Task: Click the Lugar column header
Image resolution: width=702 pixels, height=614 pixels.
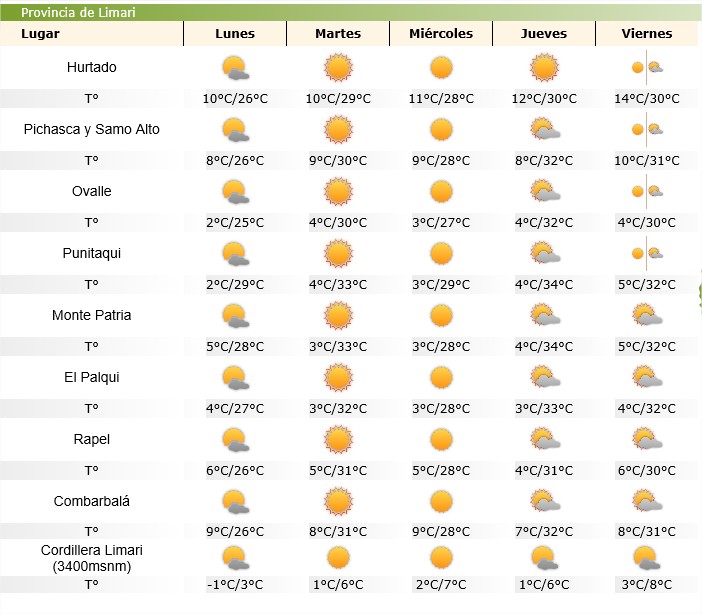Action: pos(41,33)
